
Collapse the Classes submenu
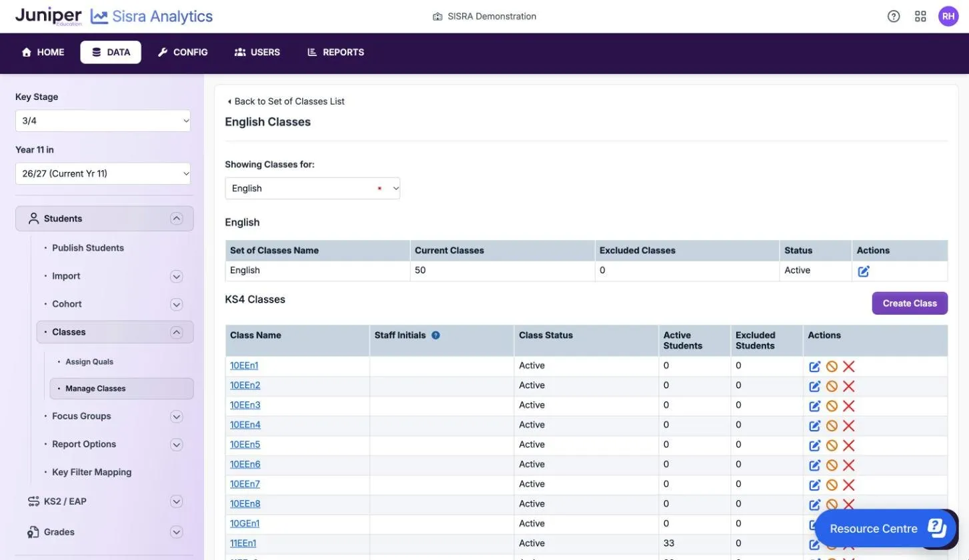[176, 332]
